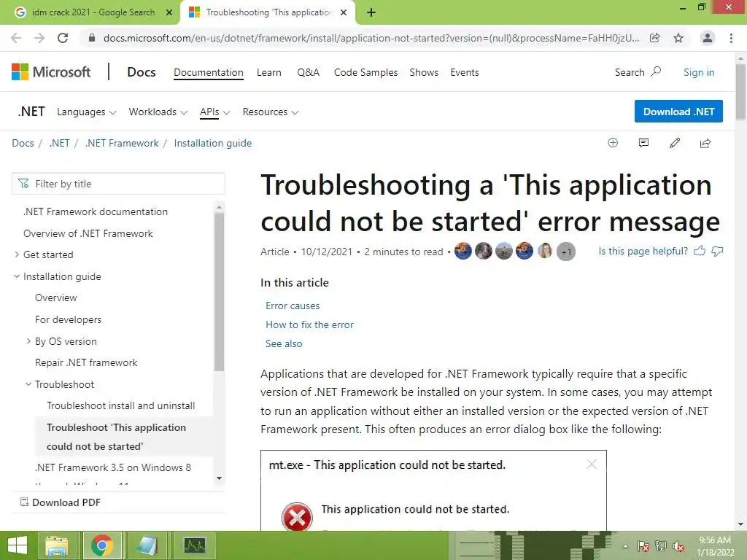Viewport: 747px width, 560px height.
Task: Click .NET Framework breadcrumb link
Action: (x=122, y=144)
